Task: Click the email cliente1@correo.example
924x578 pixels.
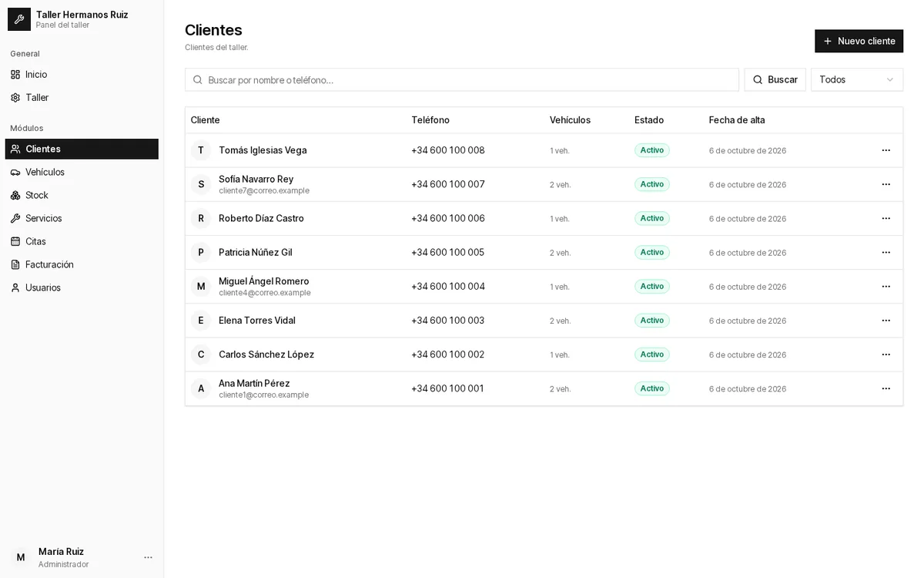Action: (264, 395)
